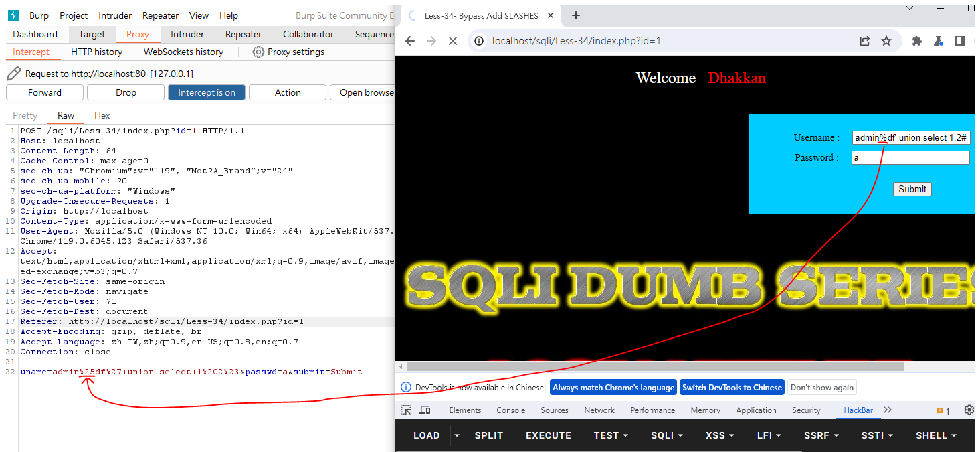The image size is (980, 452).
Task: Select the DevTools inspect element icon
Action: pos(406,410)
